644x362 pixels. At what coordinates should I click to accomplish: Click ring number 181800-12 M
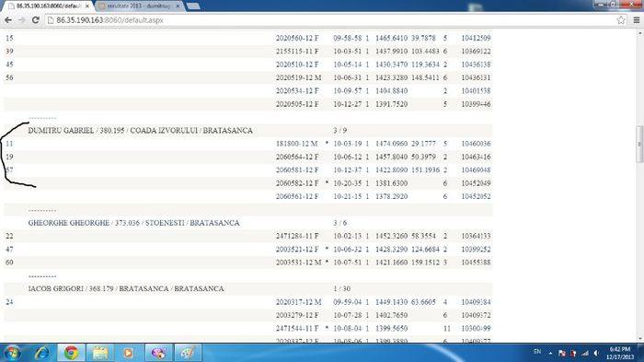[296, 144]
